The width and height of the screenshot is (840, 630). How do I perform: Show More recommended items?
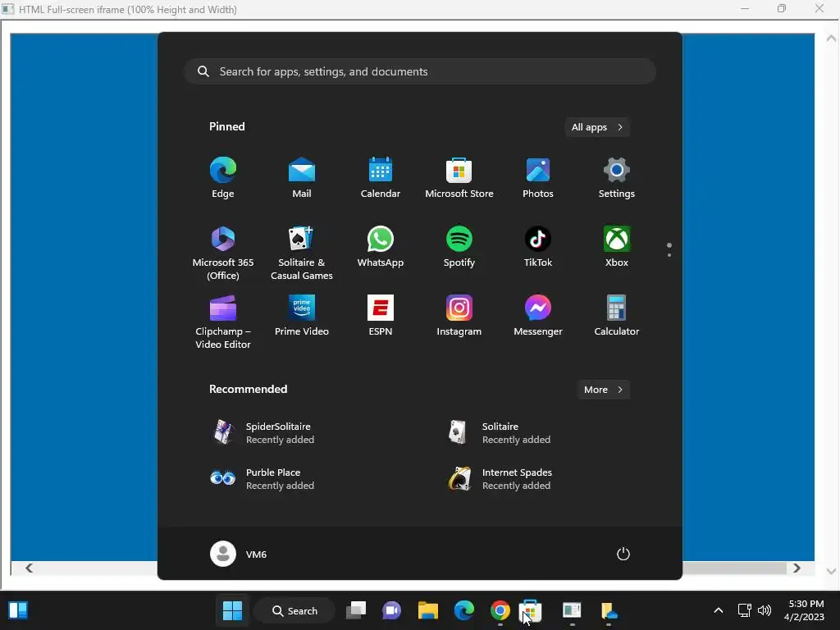click(603, 390)
